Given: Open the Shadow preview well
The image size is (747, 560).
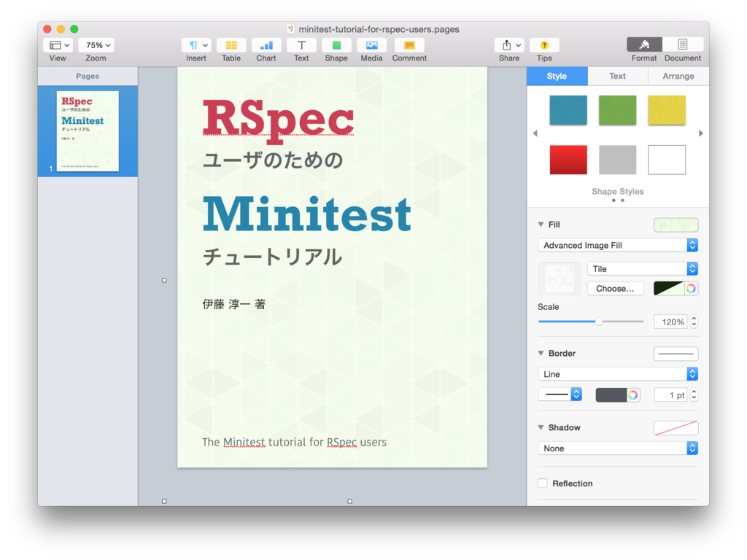Looking at the screenshot, I should 676,428.
